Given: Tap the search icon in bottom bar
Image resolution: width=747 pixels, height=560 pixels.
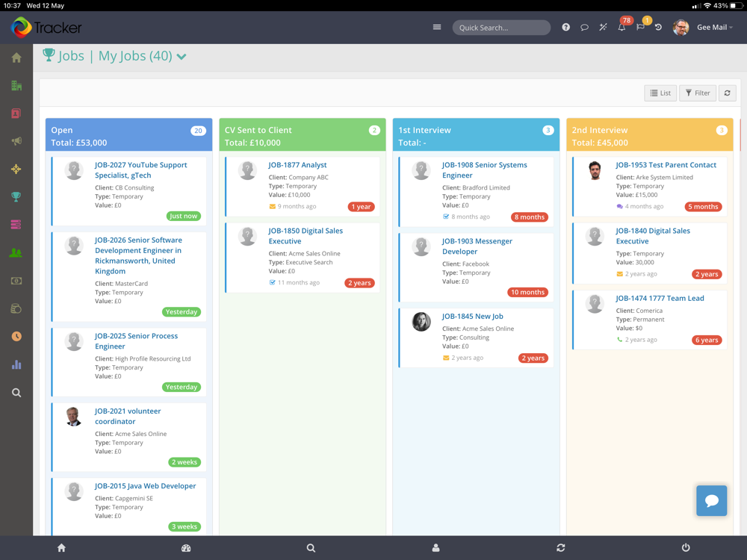Looking at the screenshot, I should point(311,547).
